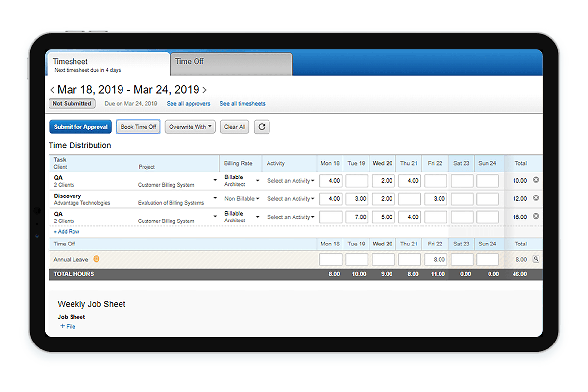Open the Overwrite With dropdown
The width and height of the screenshot is (588, 392).
(190, 126)
